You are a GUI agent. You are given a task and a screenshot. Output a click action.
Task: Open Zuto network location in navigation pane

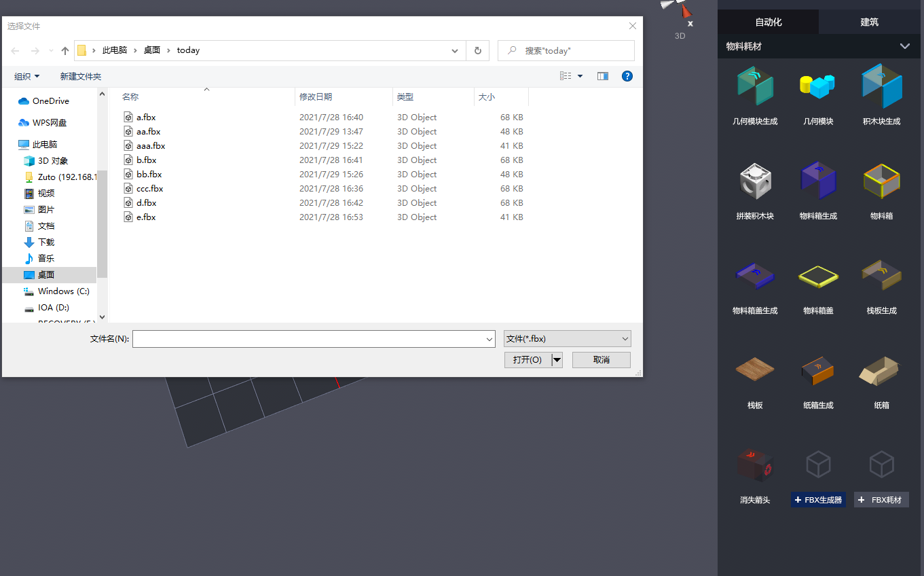pos(60,177)
